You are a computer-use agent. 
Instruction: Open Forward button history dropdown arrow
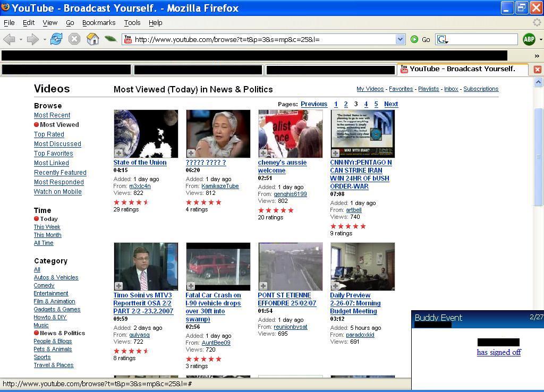(x=45, y=39)
